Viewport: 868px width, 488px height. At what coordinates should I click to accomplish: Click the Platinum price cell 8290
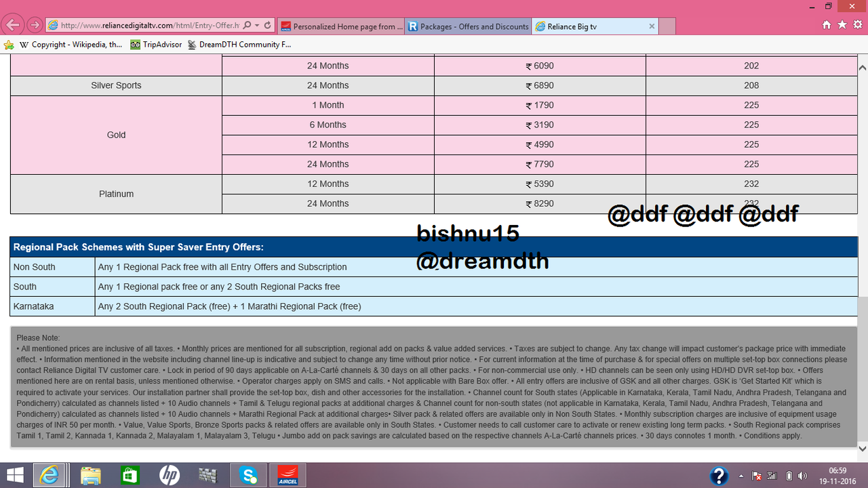tap(540, 203)
